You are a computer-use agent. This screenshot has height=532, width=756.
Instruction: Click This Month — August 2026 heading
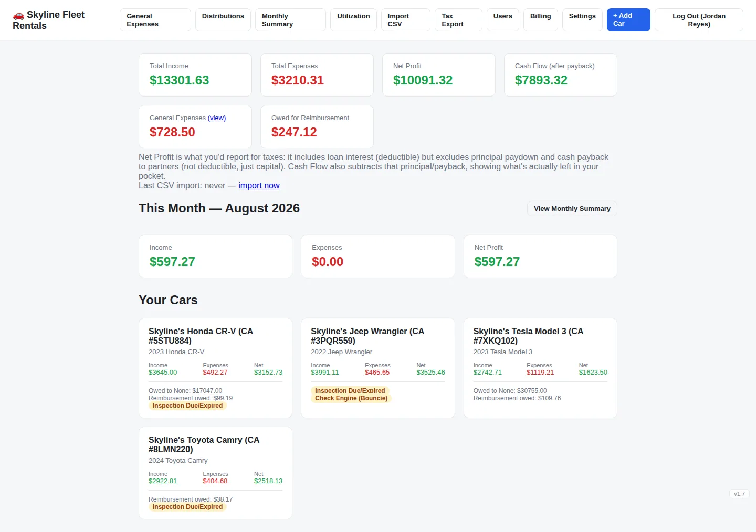coord(219,208)
